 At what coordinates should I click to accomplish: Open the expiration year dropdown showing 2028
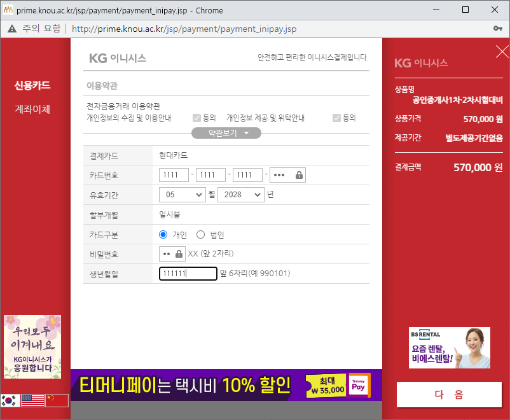pos(242,195)
